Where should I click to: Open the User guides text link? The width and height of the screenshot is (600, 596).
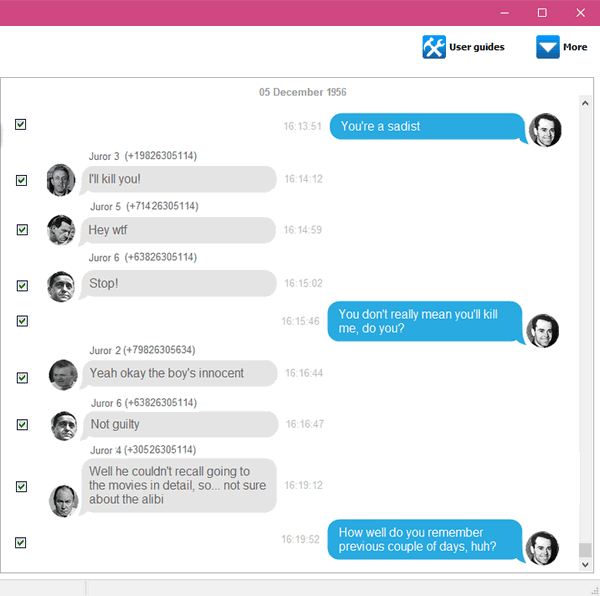477,47
